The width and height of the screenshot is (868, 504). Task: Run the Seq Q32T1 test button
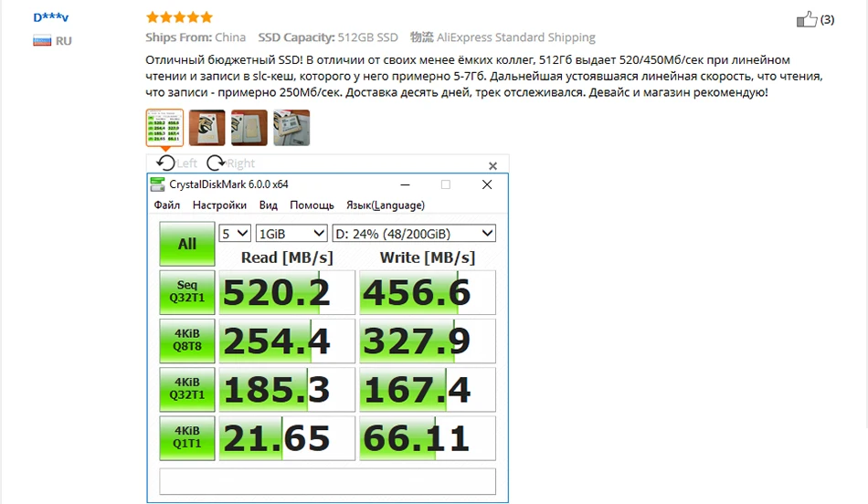pyautogui.click(x=187, y=292)
